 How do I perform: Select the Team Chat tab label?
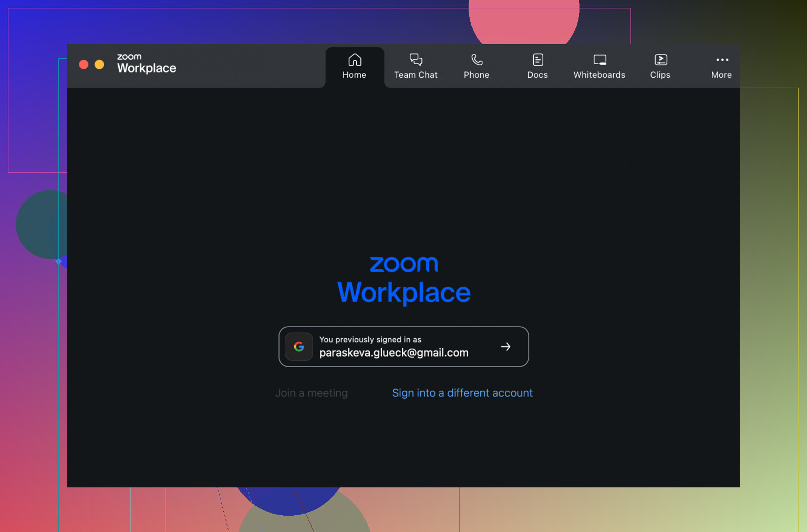tap(416, 75)
